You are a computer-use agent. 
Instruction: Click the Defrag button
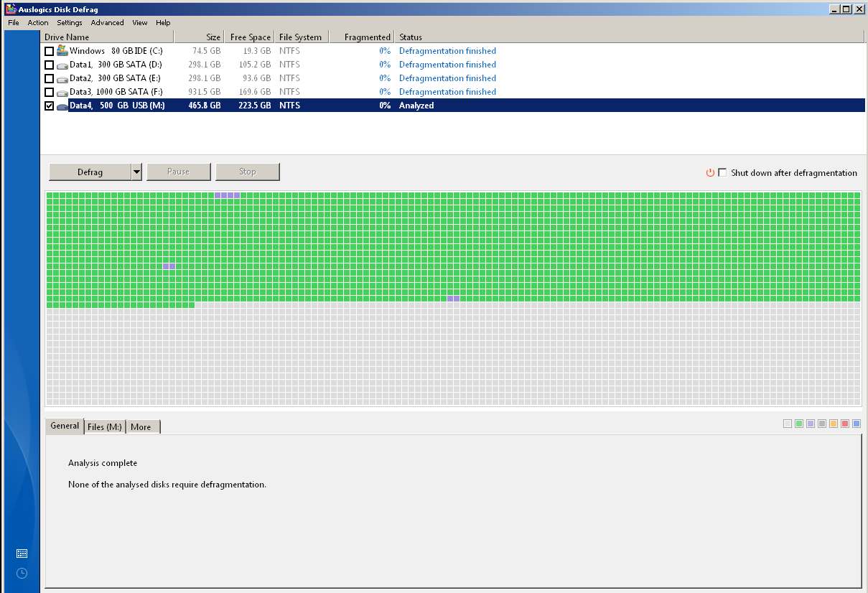90,172
